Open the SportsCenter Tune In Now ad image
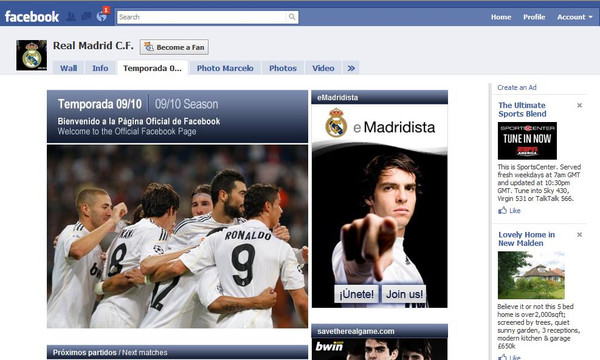 point(527,141)
